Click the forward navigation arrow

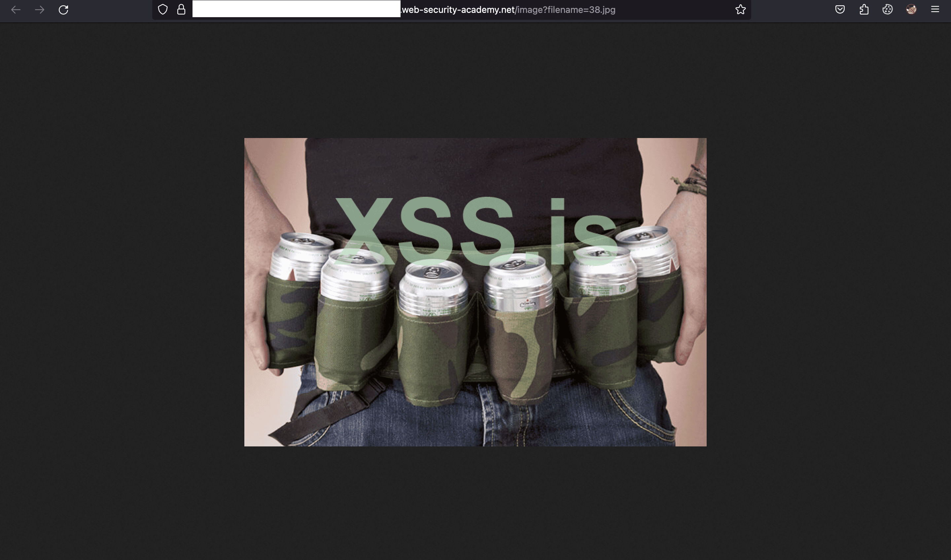coord(40,10)
